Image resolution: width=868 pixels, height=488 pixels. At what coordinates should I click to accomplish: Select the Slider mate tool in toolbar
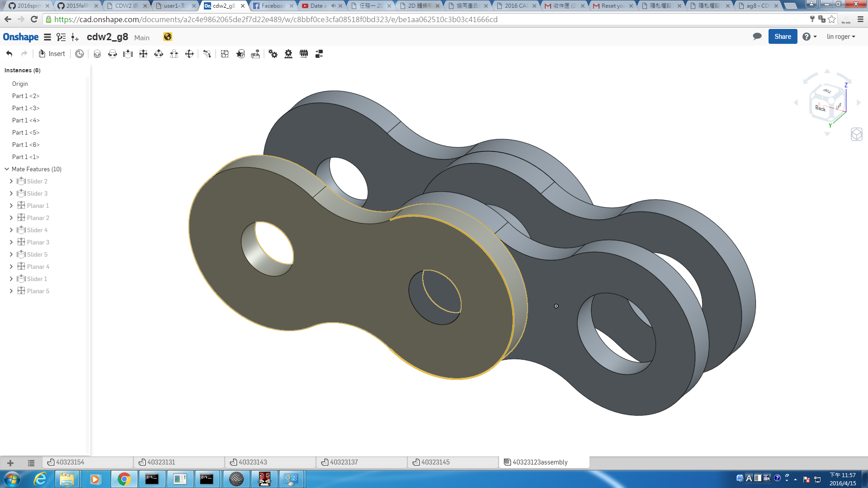128,54
